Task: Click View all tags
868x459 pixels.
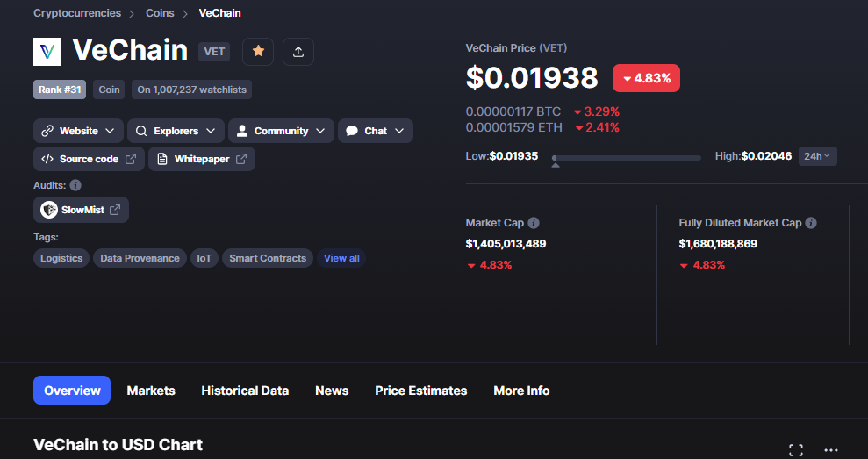Action: point(341,258)
